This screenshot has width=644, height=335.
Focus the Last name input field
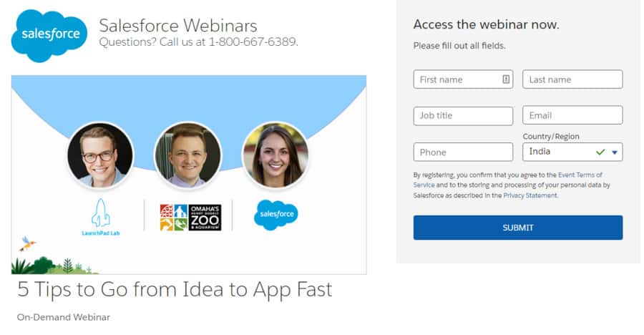coord(572,79)
